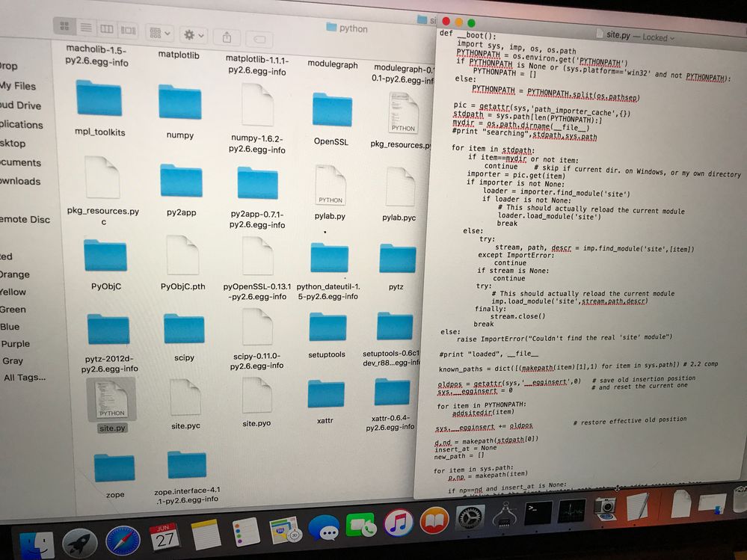This screenshot has height=560, width=747.
Task: Filter by the Green tag
Action: click(x=13, y=310)
